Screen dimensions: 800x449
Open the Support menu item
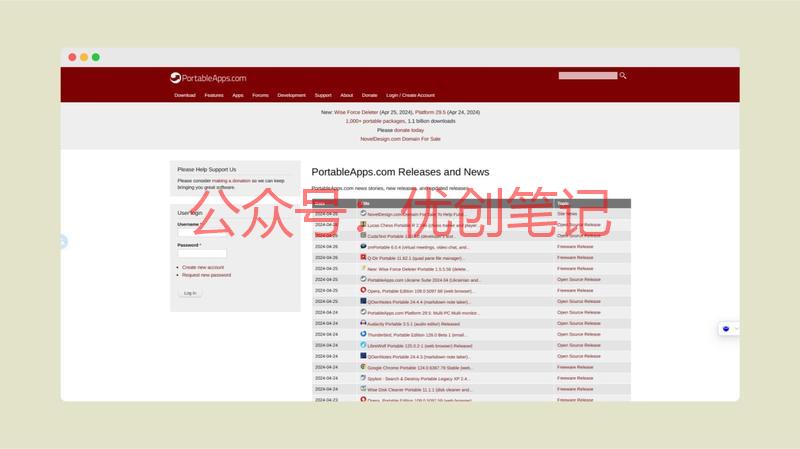pos(323,95)
